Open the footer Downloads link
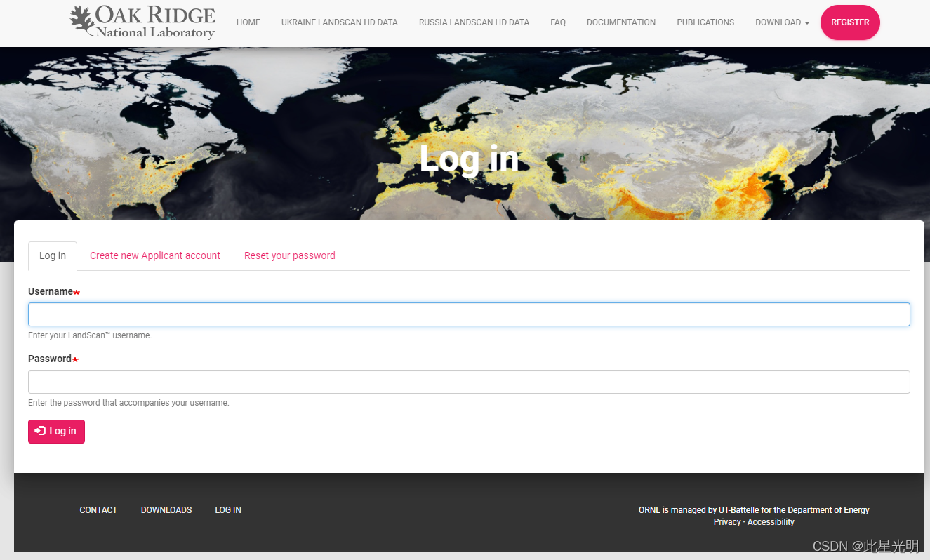 [x=166, y=510]
